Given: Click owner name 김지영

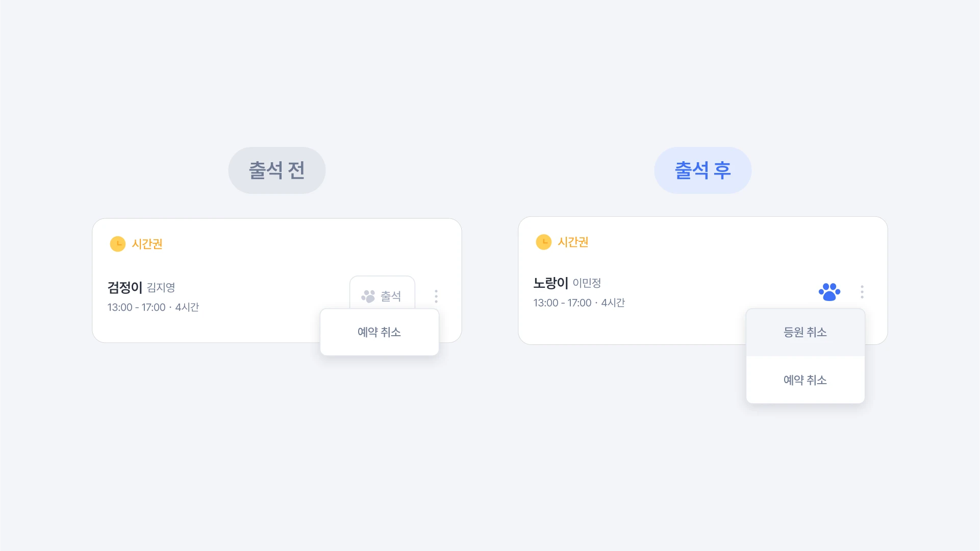Looking at the screenshot, I should [161, 288].
